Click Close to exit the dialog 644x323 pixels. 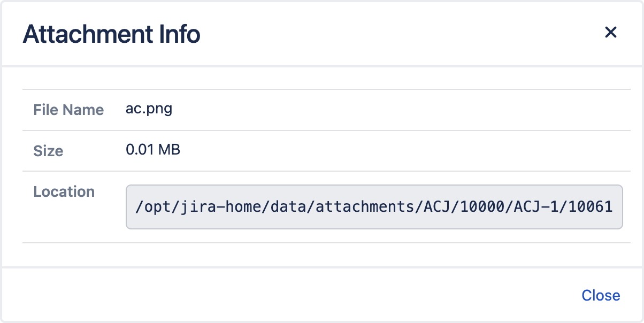click(x=601, y=295)
